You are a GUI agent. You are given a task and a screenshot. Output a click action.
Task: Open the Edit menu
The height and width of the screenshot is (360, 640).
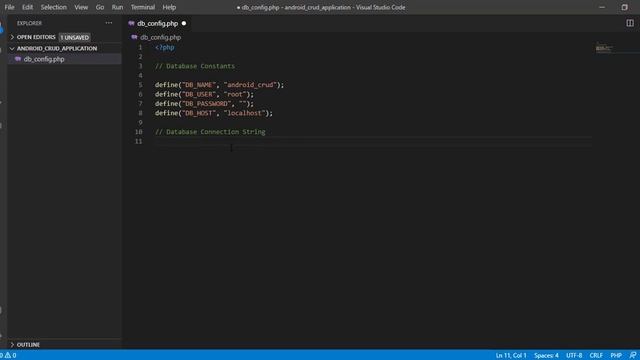click(27, 7)
